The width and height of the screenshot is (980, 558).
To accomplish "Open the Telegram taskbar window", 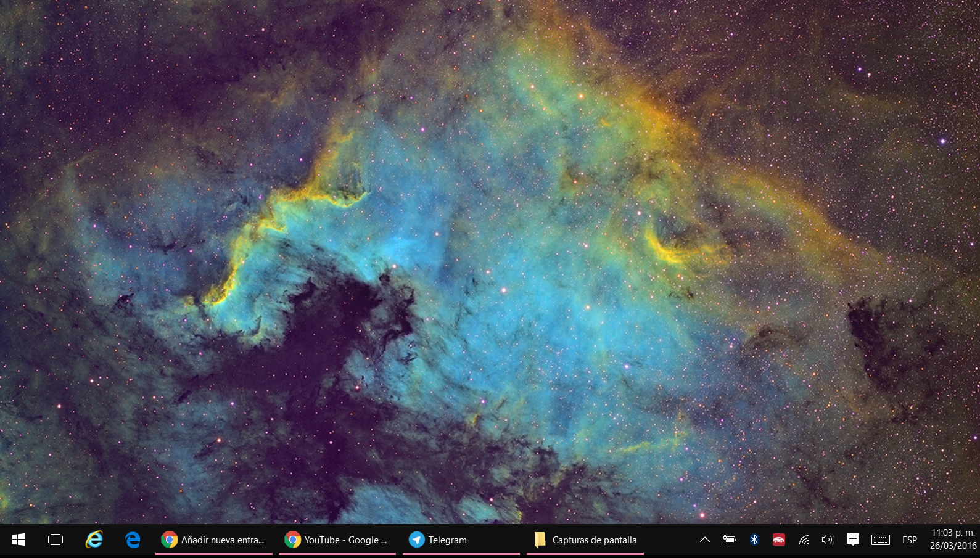I will pyautogui.click(x=461, y=540).
